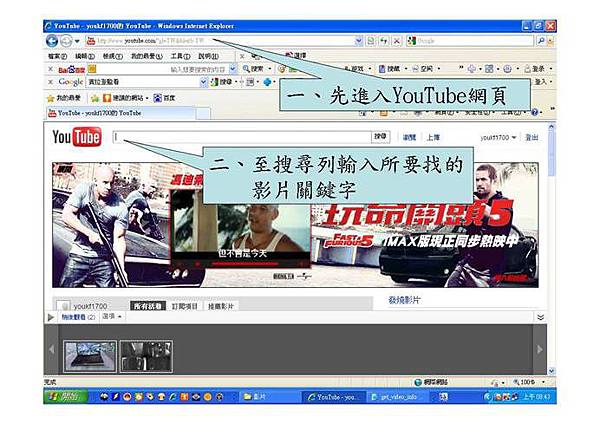Open the YouTube 瀏覽 link
600x424 pixels.
(x=409, y=137)
